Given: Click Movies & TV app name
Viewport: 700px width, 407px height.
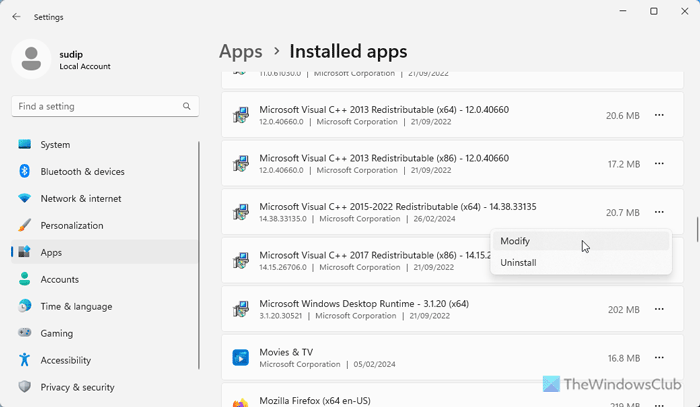Looking at the screenshot, I should coord(286,352).
